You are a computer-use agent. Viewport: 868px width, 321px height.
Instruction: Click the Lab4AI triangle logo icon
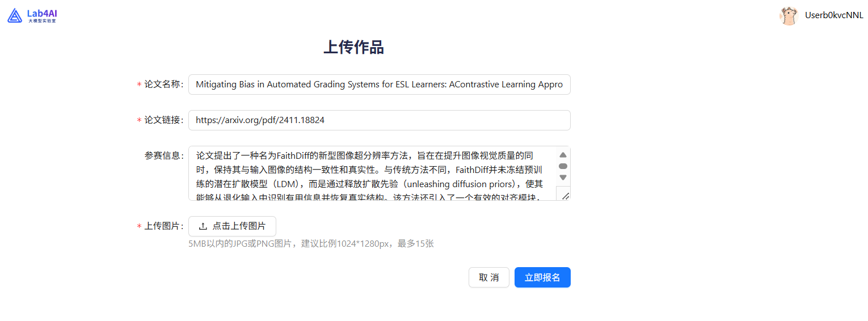[15, 16]
